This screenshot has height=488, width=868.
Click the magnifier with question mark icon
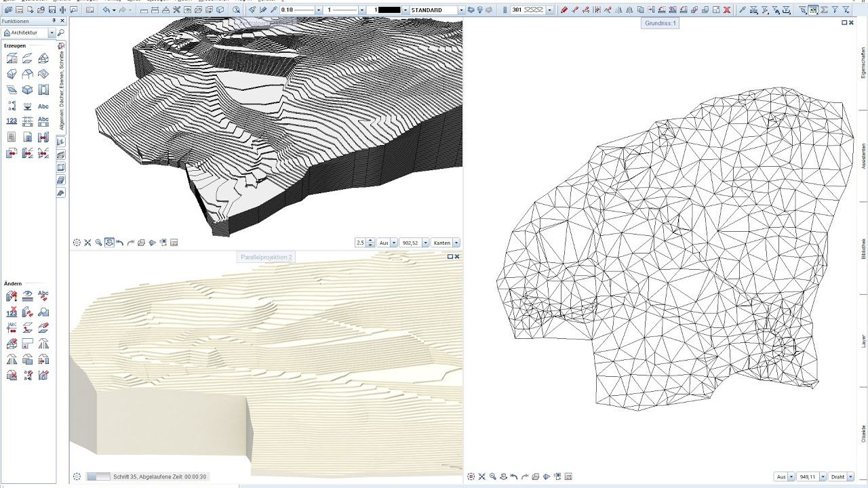point(236,10)
